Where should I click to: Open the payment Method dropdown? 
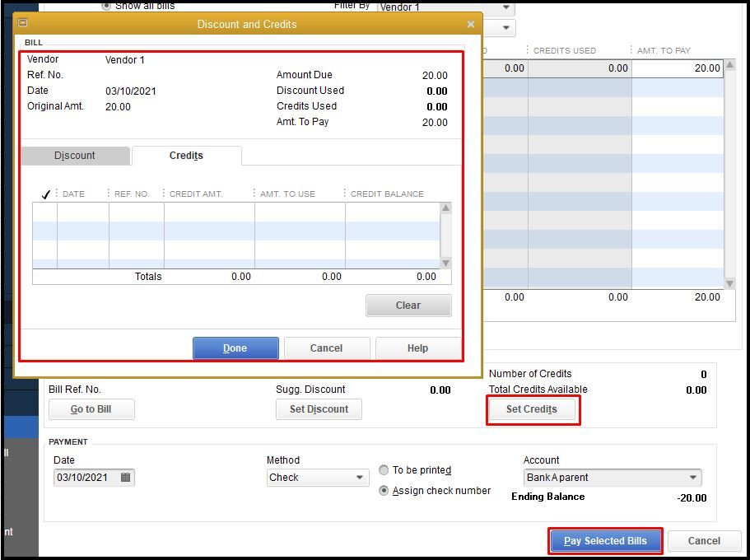tap(360, 477)
